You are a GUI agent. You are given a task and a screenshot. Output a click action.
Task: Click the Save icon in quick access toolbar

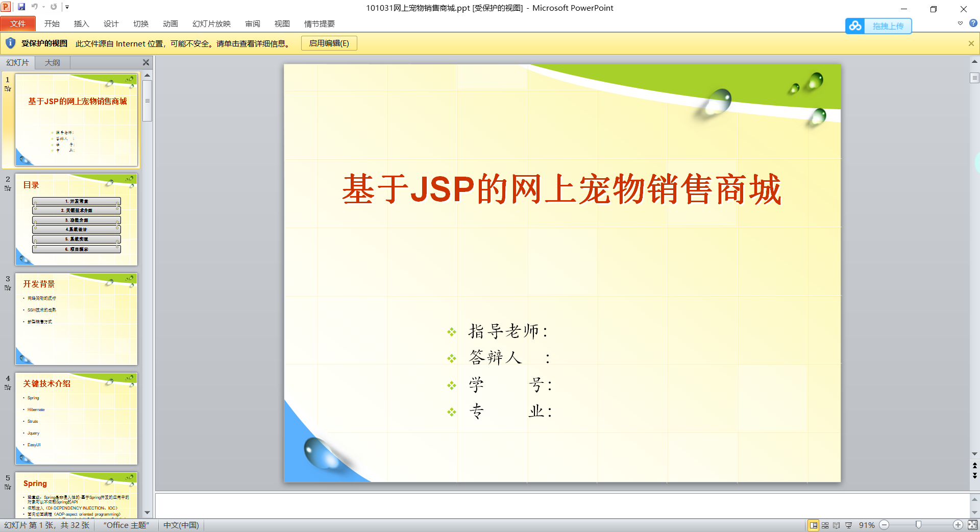[21, 7]
